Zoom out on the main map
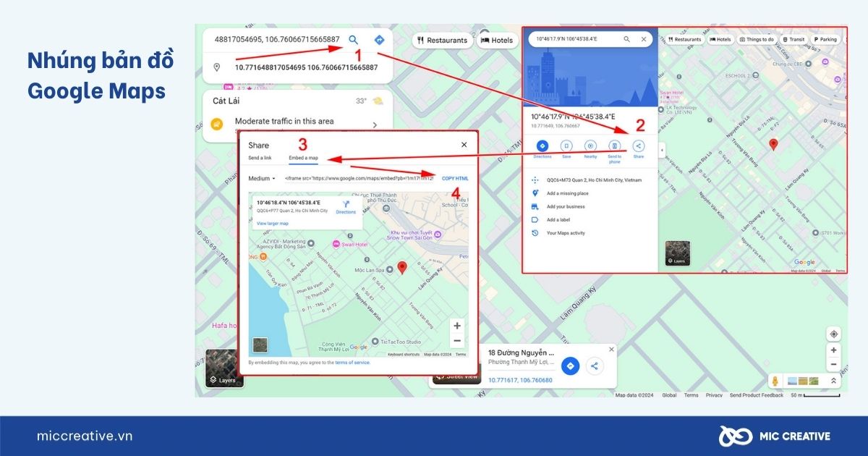868x456 pixels. [834, 365]
